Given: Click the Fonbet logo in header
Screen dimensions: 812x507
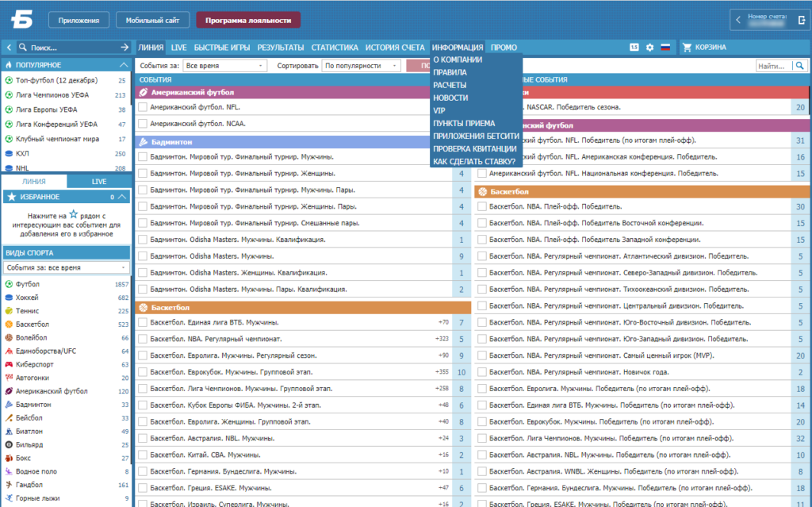Looking at the screenshot, I should [21, 20].
